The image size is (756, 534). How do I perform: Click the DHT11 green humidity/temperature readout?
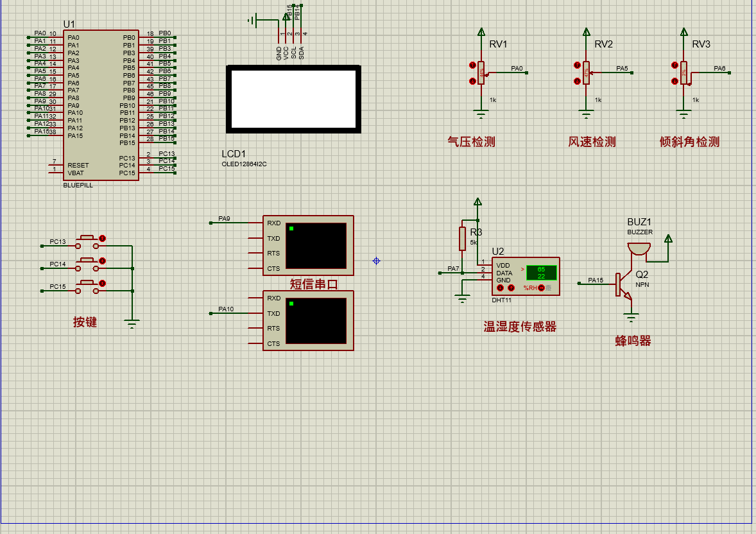pos(542,273)
